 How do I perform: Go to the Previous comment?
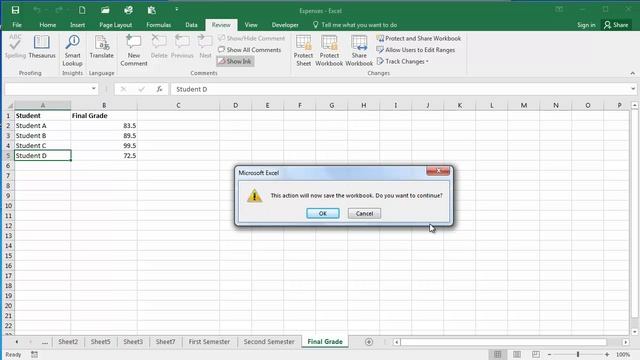coord(182,46)
